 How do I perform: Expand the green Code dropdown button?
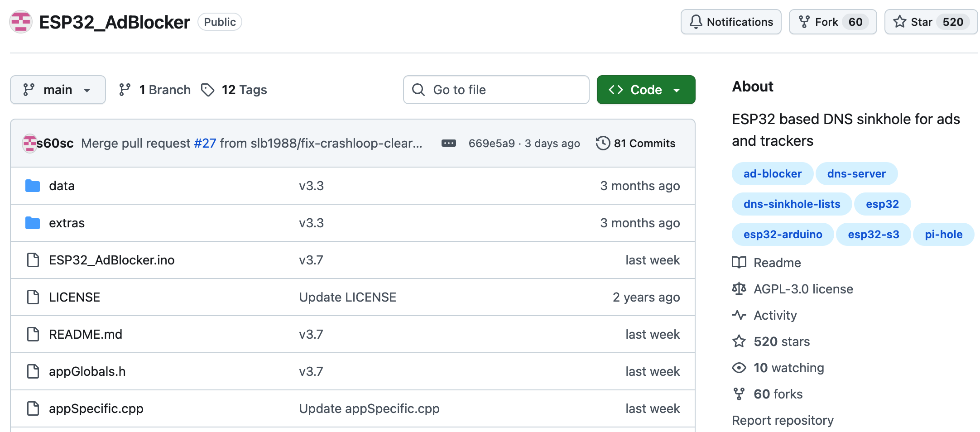click(x=646, y=90)
